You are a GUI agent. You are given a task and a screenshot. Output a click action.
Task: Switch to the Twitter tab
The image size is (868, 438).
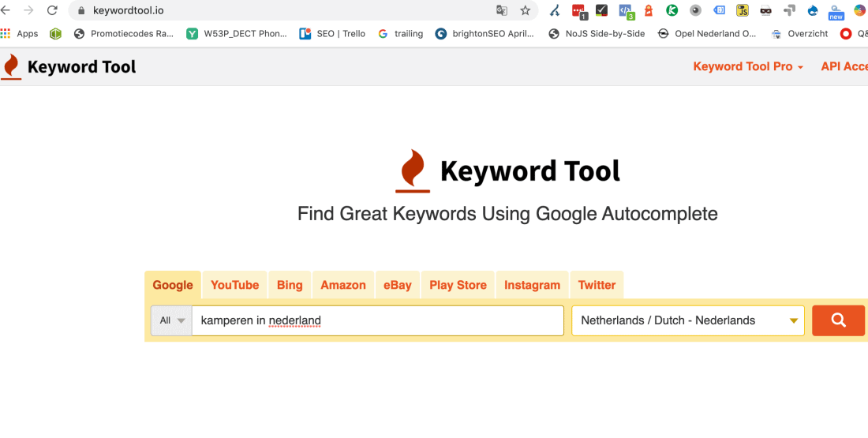pos(597,285)
